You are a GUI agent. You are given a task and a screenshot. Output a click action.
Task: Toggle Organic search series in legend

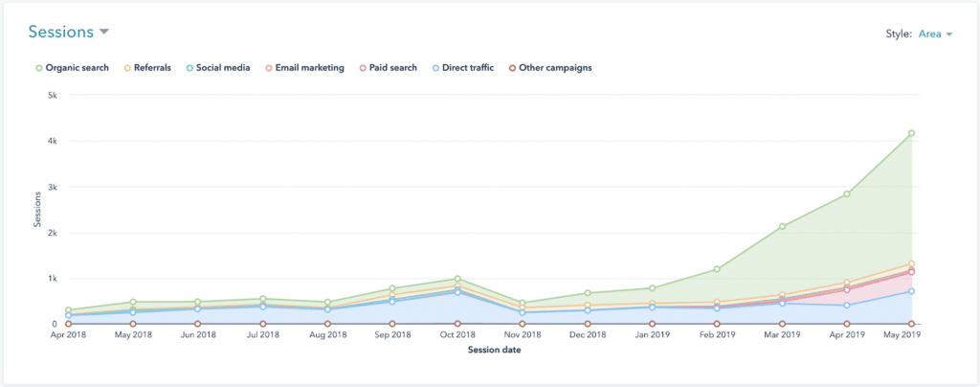77,68
